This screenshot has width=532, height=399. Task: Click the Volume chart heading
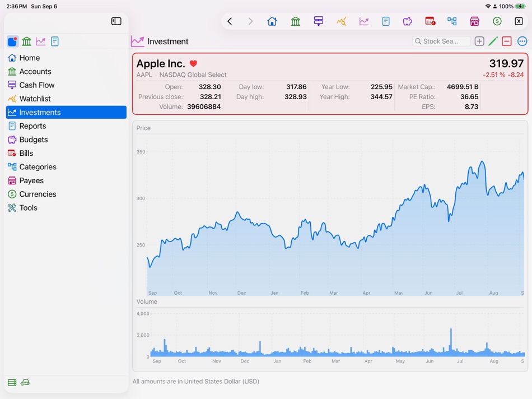coord(147,301)
